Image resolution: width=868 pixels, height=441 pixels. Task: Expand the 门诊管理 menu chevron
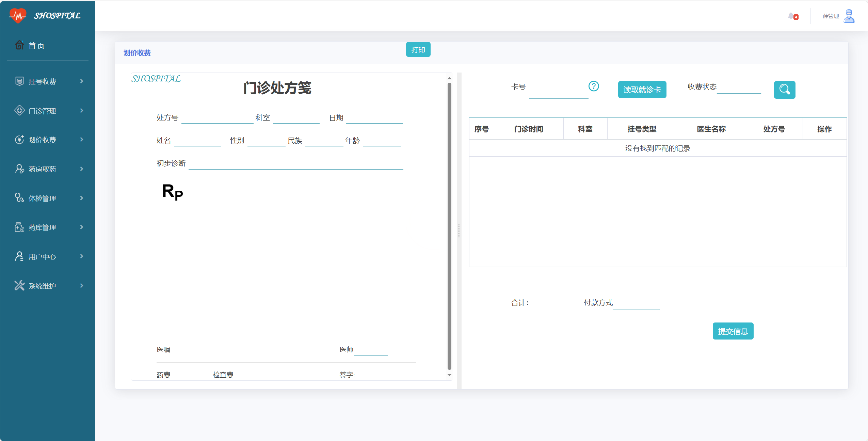[82, 110]
